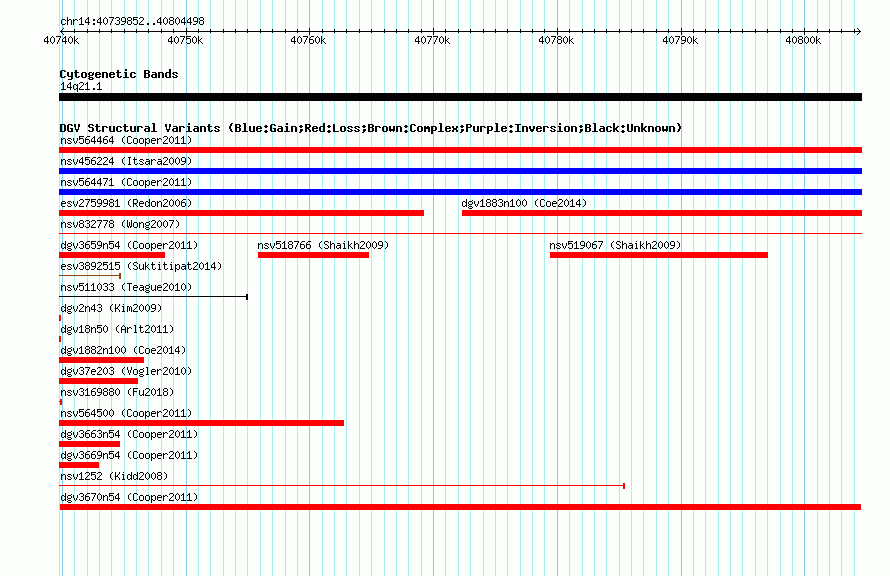The height and width of the screenshot is (576, 890).
Task: Open the nsv456224 (Itsara2009) label link
Action: coord(126,161)
